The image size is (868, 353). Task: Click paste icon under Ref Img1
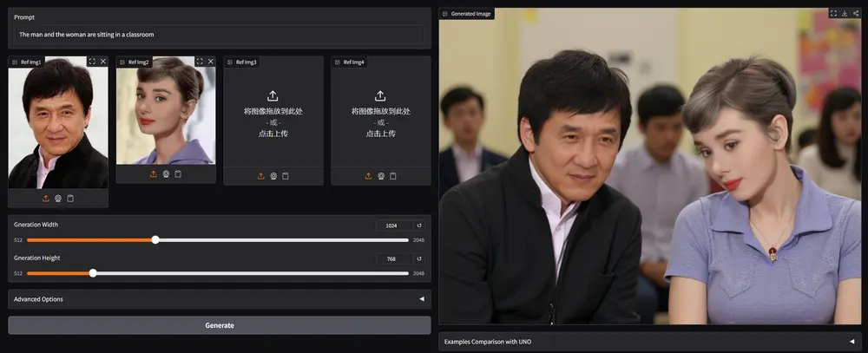(69, 199)
